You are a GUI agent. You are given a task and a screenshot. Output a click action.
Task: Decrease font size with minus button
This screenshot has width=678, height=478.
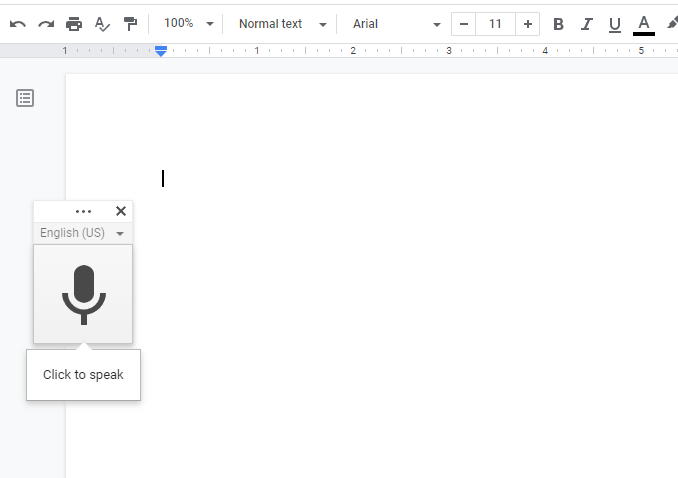tap(464, 24)
